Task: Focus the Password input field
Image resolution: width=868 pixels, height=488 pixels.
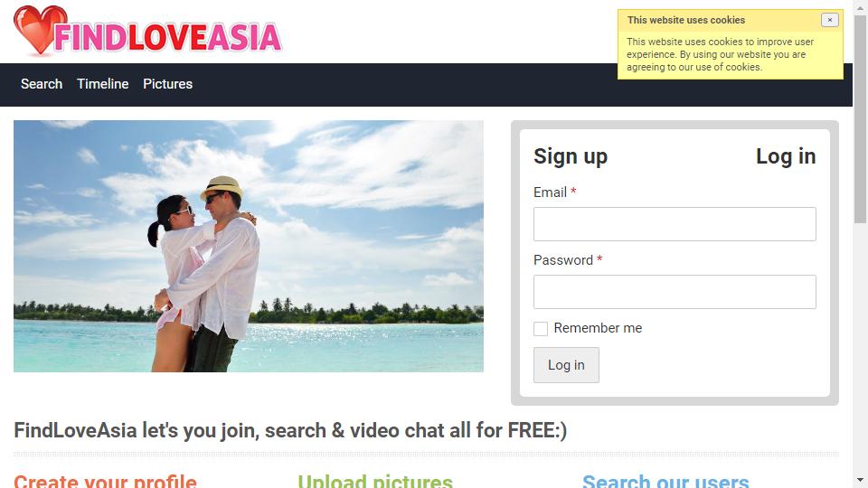Action: [675, 292]
